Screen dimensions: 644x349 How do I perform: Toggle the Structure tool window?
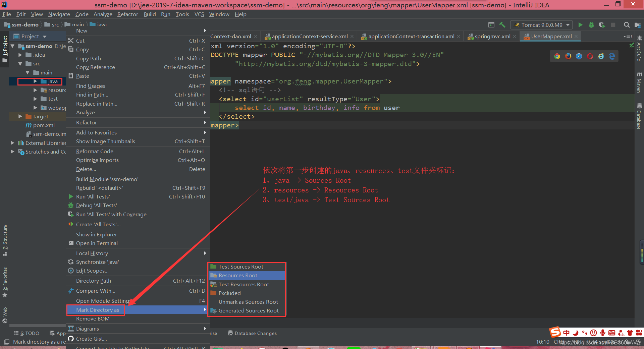click(5, 240)
